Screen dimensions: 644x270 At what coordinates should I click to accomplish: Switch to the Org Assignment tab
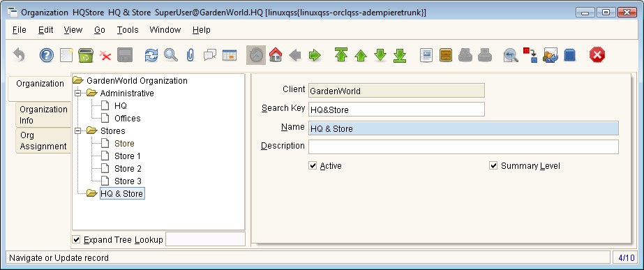tap(43, 140)
